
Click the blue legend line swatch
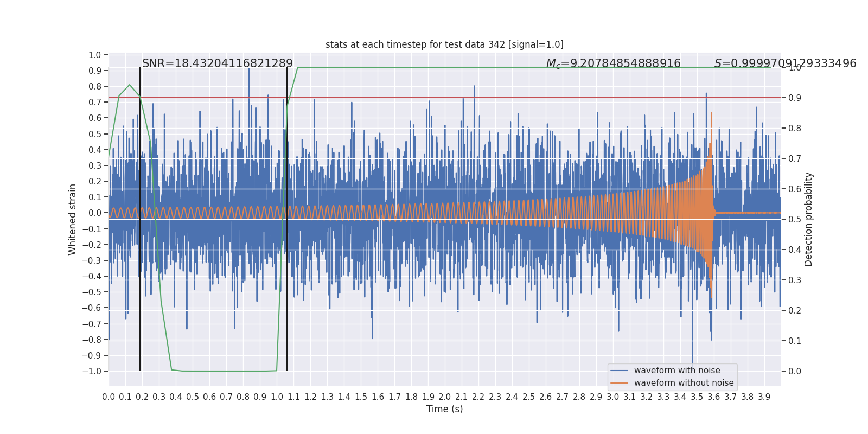[x=620, y=371]
